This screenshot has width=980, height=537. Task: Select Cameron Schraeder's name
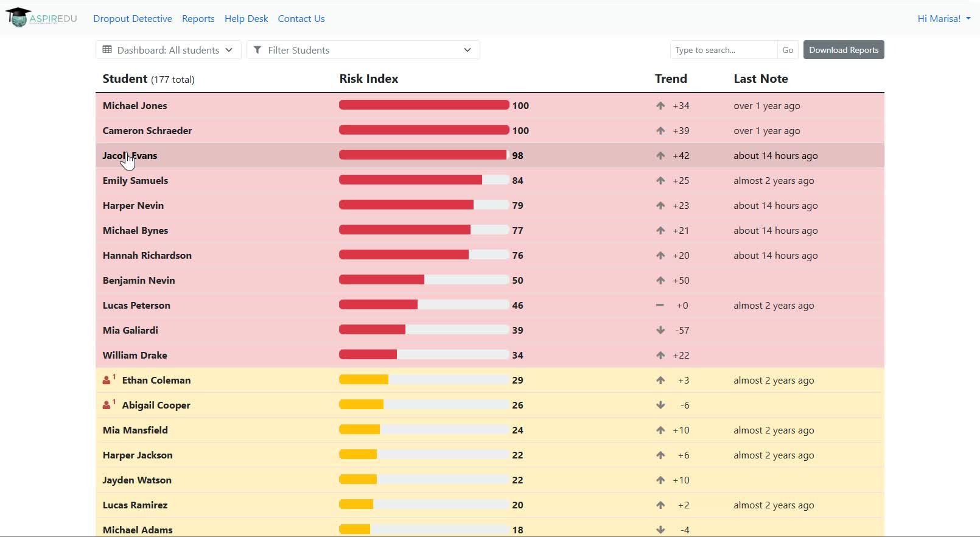[x=147, y=131]
